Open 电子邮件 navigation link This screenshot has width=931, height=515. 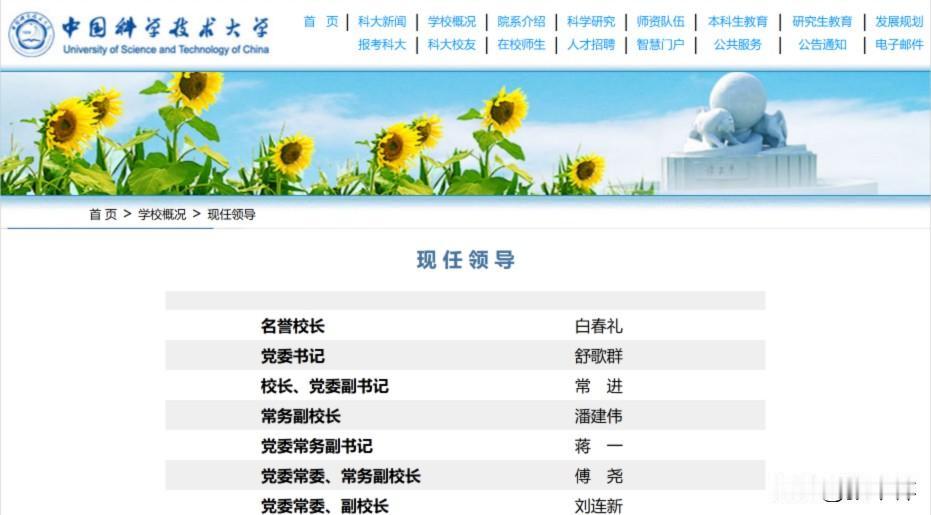[x=899, y=45]
